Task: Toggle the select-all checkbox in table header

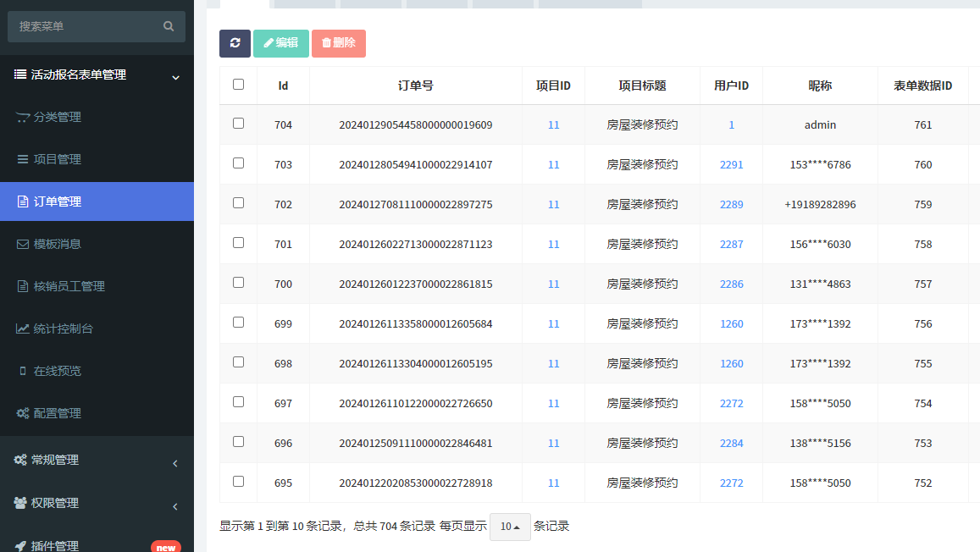Action: click(238, 85)
